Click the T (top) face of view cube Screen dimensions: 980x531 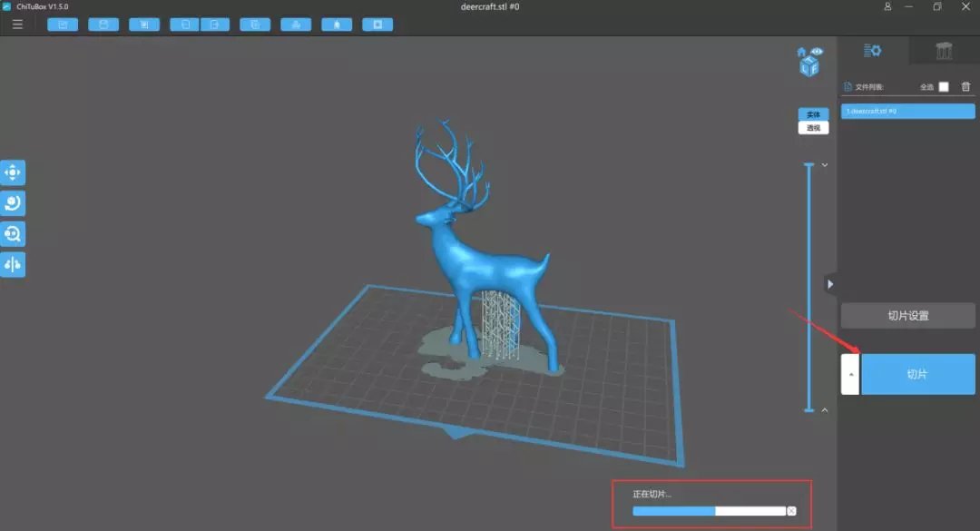click(x=809, y=59)
